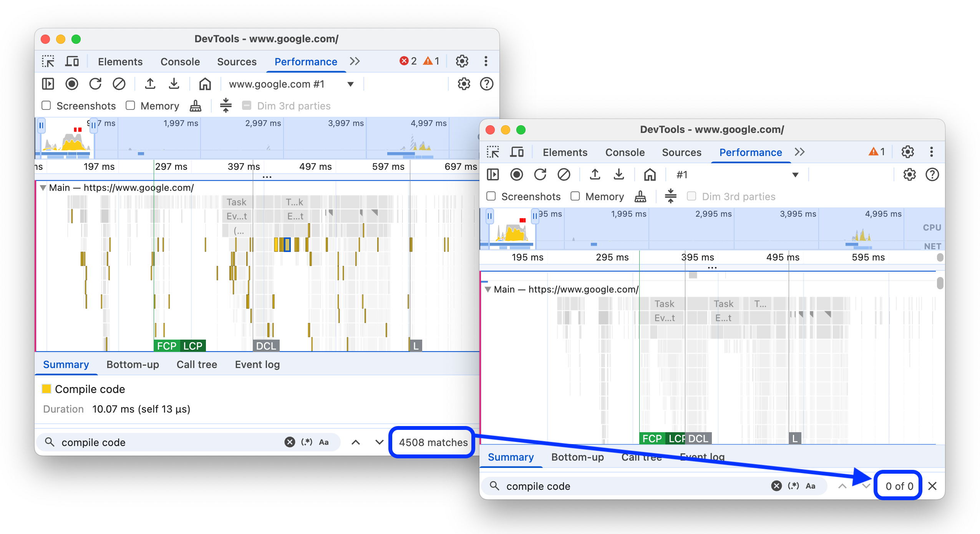980x534 pixels.
Task: Open the Performance capture settings gear
Action: pos(464,84)
